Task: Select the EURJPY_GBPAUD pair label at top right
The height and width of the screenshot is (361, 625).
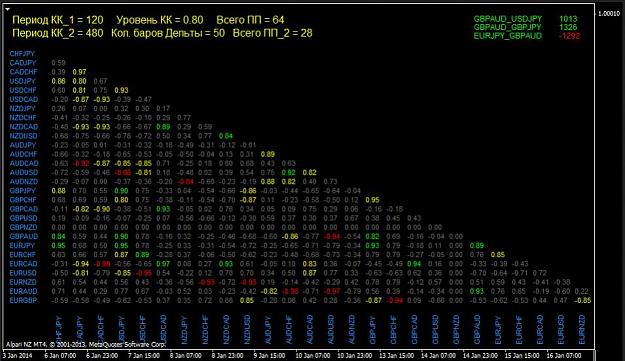Action: tap(508, 36)
